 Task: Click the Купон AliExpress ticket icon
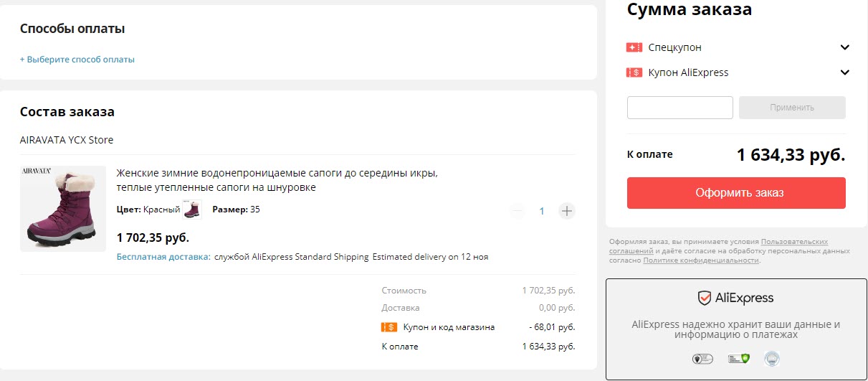pos(634,72)
